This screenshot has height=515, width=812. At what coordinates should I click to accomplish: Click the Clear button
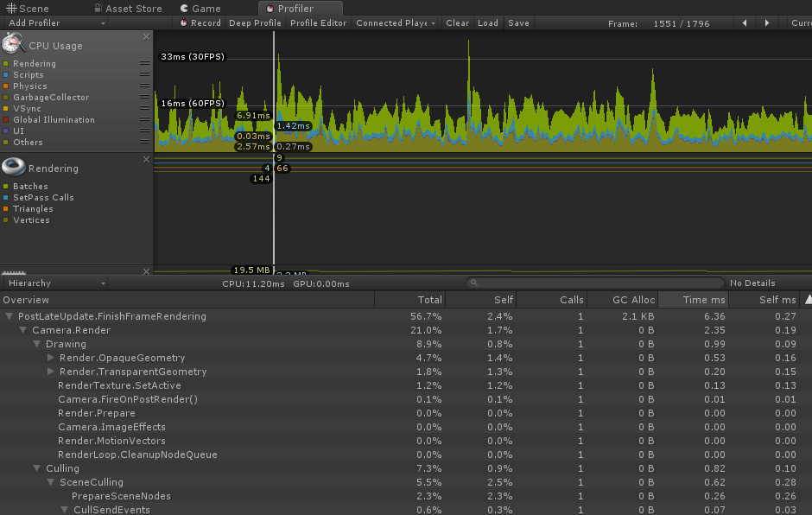click(x=457, y=23)
